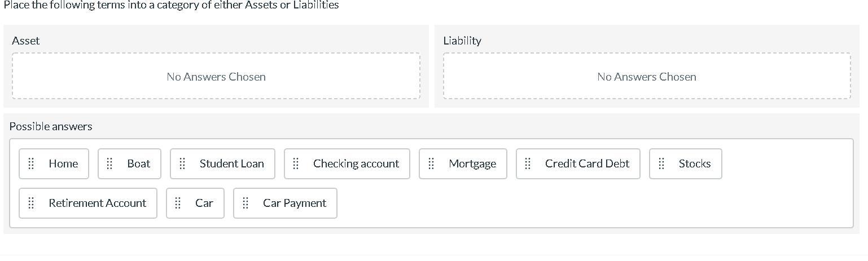The height and width of the screenshot is (261, 868).
Task: Click the Car Payment drag handle icon
Action: click(246, 203)
